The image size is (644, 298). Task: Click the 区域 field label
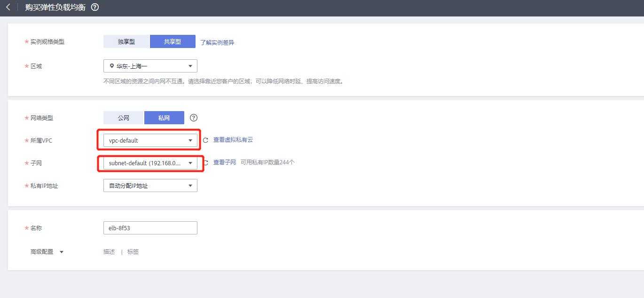(x=36, y=66)
